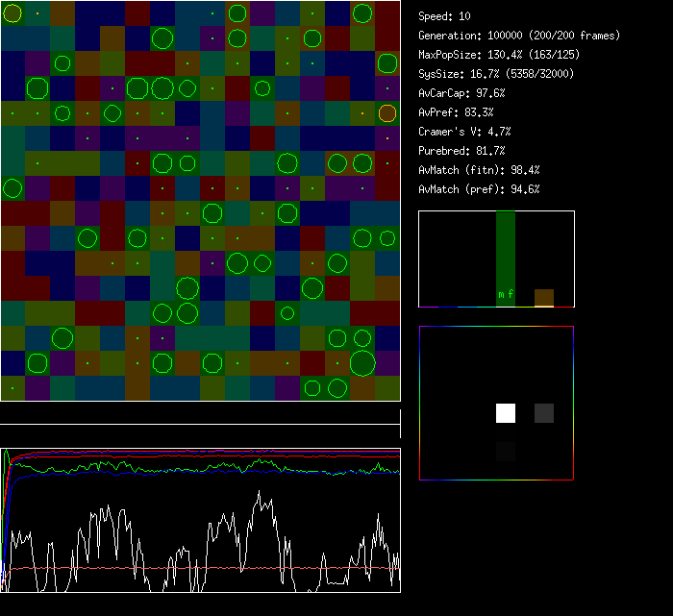The height and width of the screenshot is (616, 673).
Task: Click the AvPref 83.3% readout
Action: pyautogui.click(x=456, y=112)
